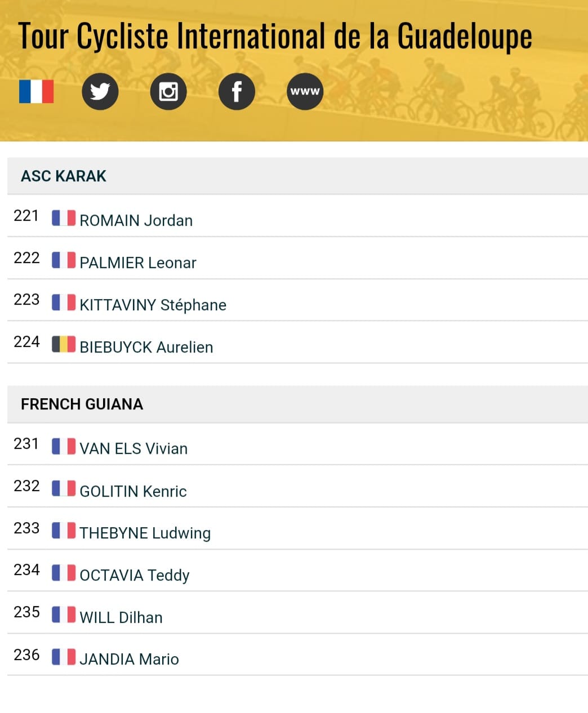Open the race's Instagram icon
The width and height of the screenshot is (588, 713).
[x=168, y=91]
